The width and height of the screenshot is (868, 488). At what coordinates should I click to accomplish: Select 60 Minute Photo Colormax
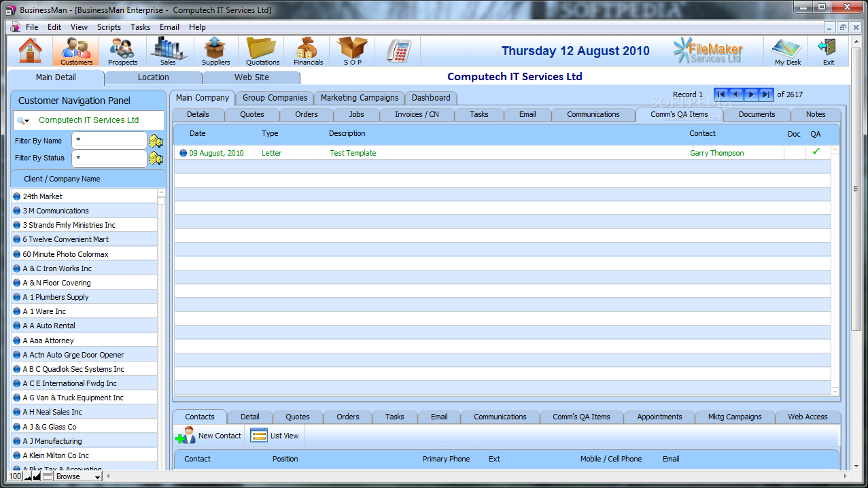click(84, 254)
